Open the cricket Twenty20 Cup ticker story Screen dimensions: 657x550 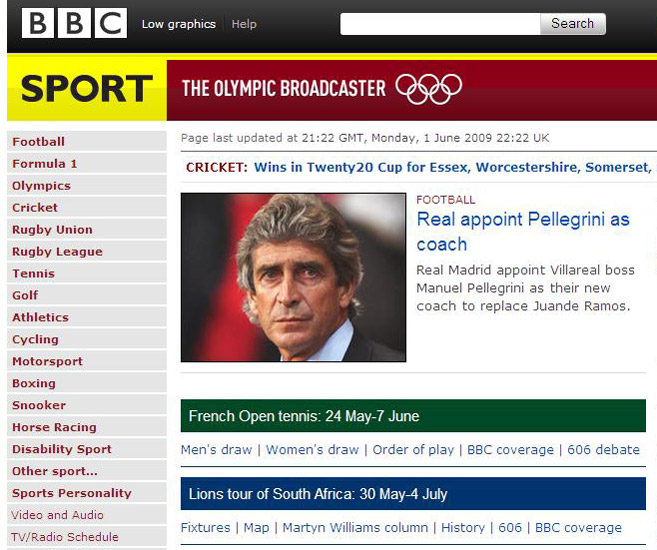pyautogui.click(x=452, y=167)
